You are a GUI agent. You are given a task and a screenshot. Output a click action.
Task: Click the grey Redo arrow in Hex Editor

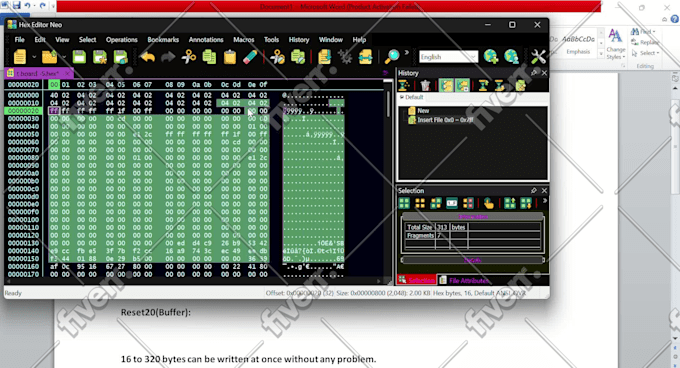point(168,57)
